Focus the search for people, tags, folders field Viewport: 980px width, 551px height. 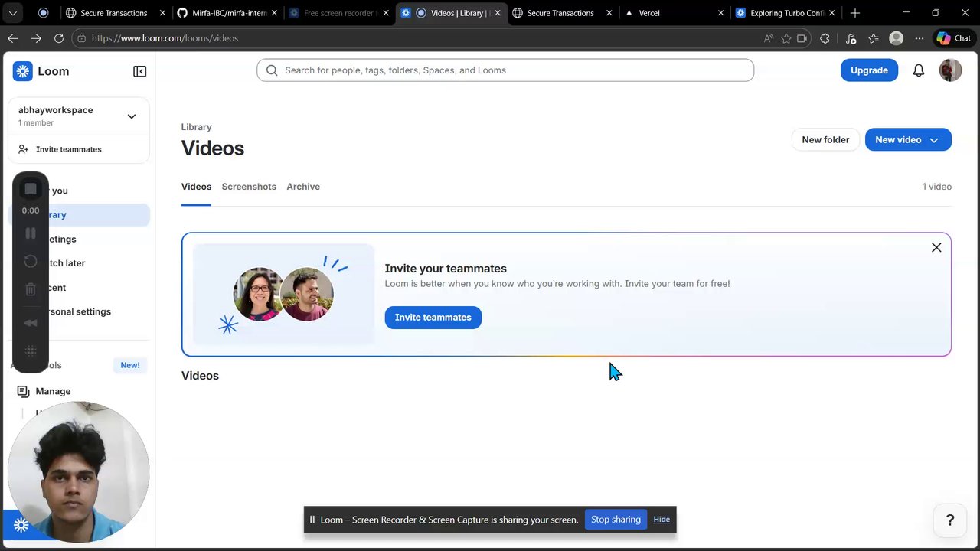point(505,70)
